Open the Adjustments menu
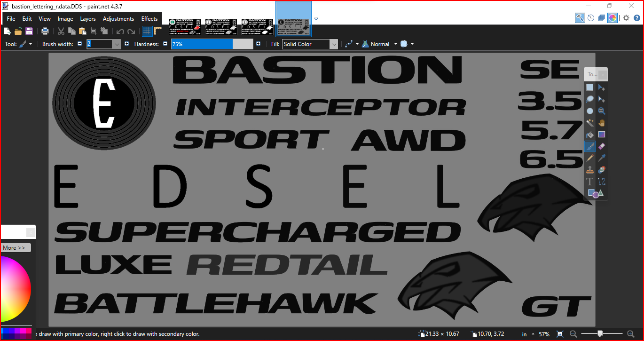 click(x=118, y=19)
